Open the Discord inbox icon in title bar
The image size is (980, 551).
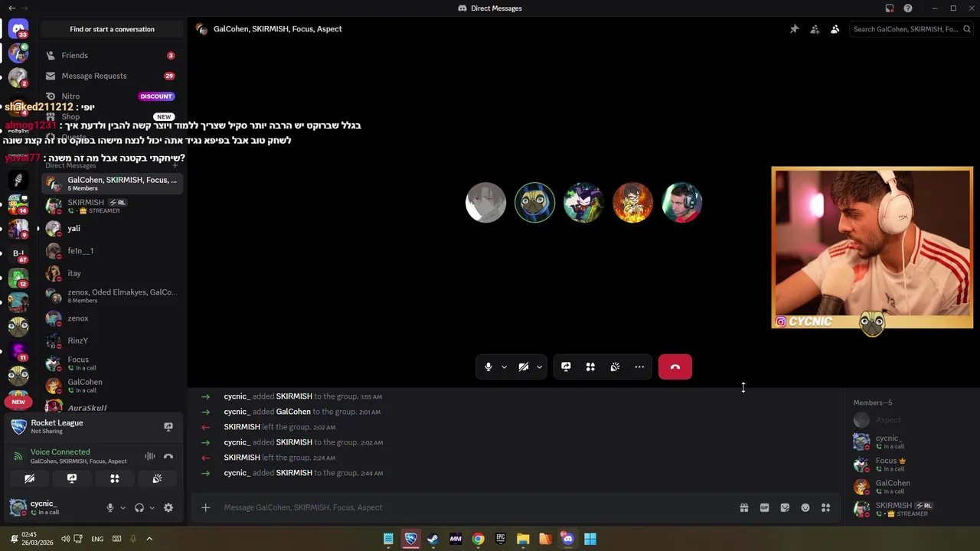[x=890, y=8]
